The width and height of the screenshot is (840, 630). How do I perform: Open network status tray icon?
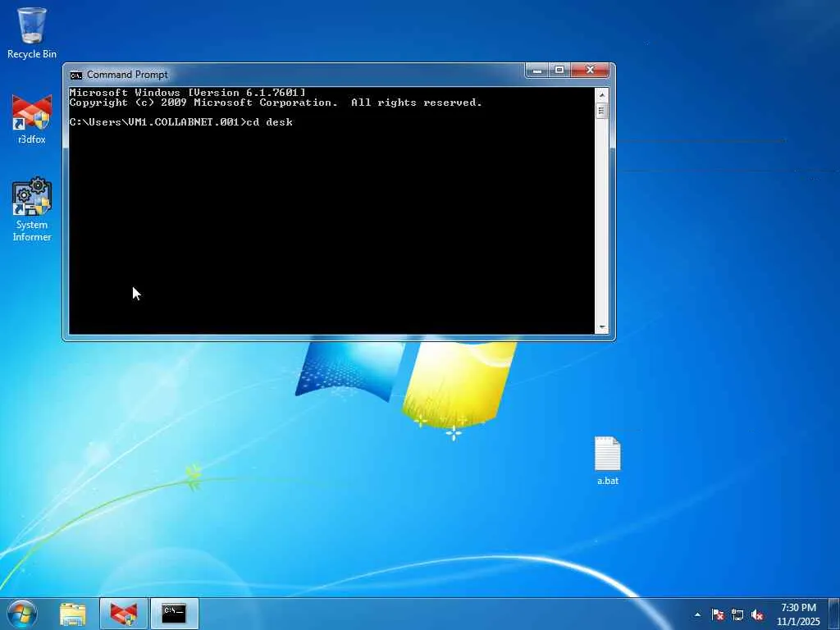coord(737,614)
